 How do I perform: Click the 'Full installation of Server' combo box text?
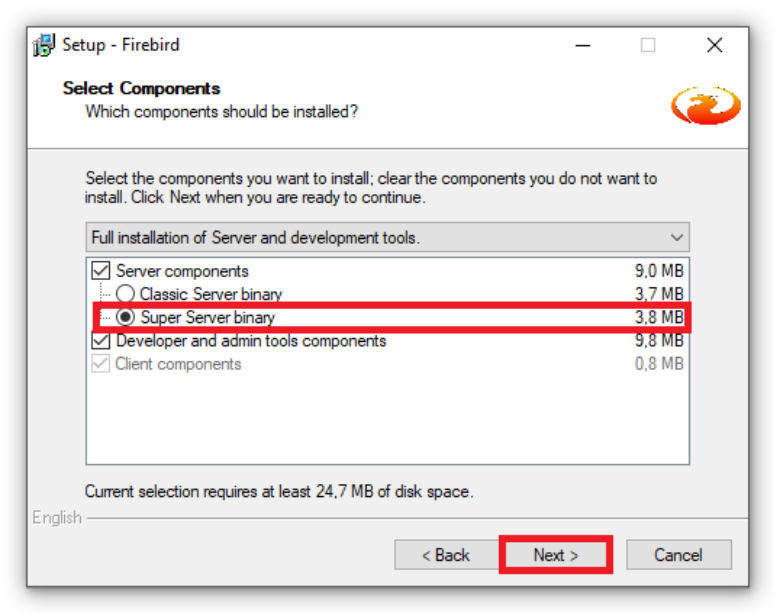point(255,238)
